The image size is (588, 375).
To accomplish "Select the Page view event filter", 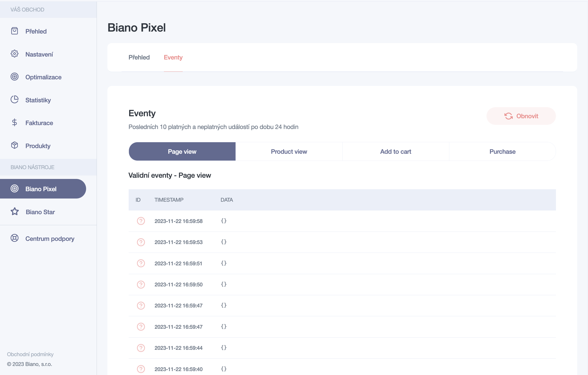I will (x=182, y=152).
